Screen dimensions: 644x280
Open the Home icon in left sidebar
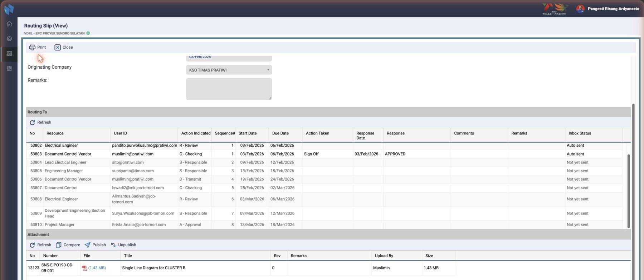click(9, 24)
